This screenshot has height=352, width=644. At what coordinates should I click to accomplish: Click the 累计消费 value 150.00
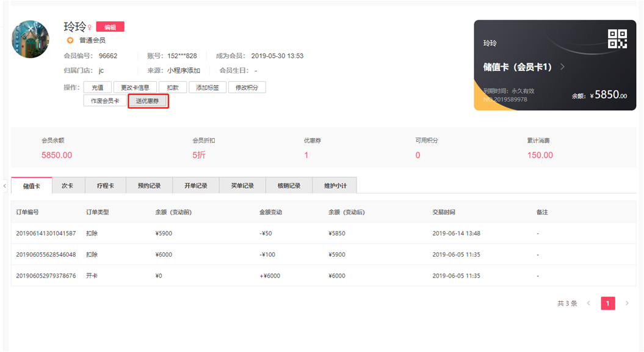(540, 155)
